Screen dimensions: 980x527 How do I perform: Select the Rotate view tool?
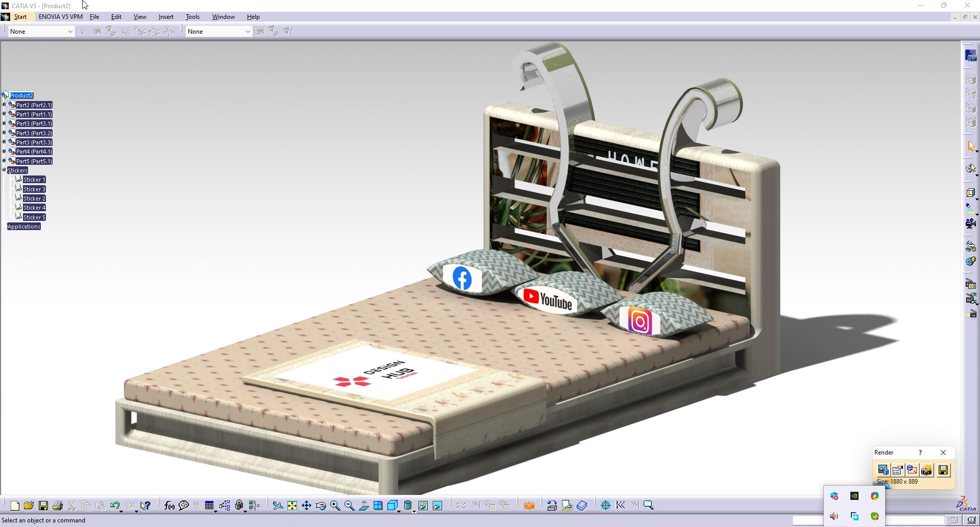(321, 506)
